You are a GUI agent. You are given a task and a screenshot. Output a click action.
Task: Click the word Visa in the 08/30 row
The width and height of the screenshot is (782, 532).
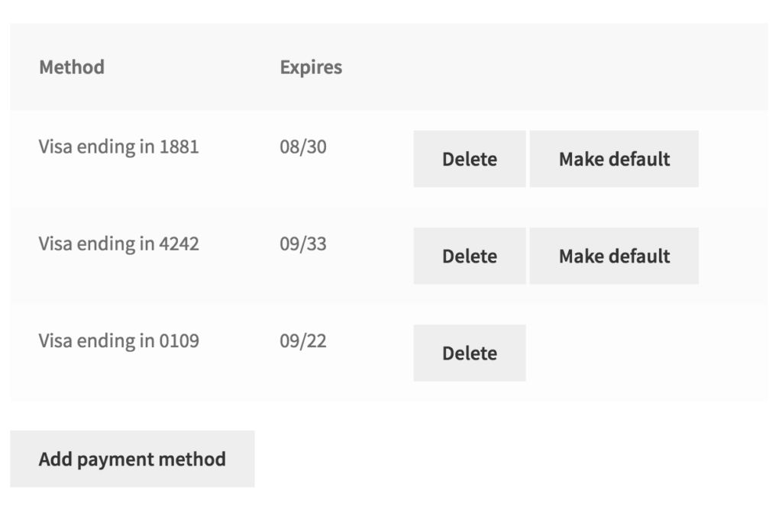coord(54,147)
